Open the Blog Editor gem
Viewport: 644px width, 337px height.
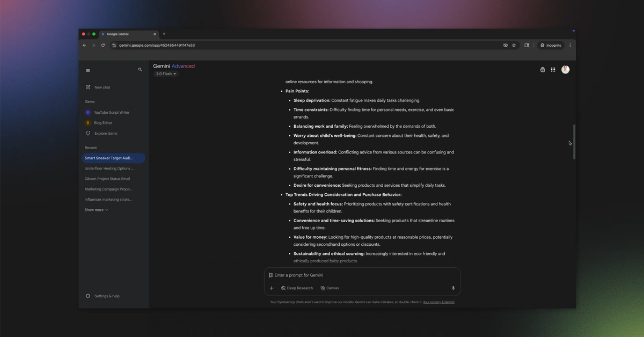click(99, 123)
